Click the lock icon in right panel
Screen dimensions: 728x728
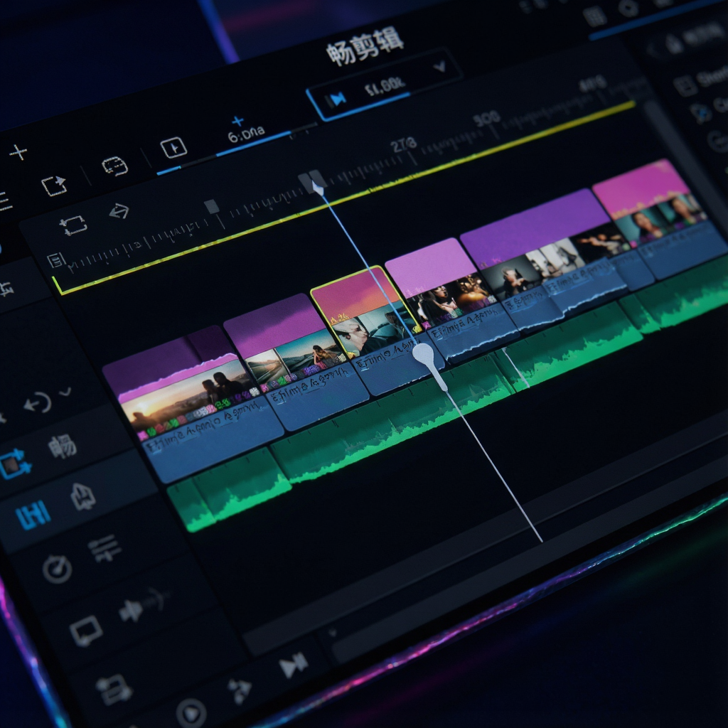click(x=674, y=43)
